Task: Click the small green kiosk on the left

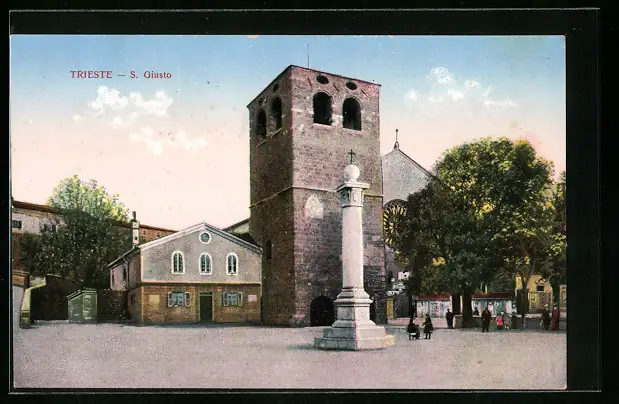Action: coord(82,305)
